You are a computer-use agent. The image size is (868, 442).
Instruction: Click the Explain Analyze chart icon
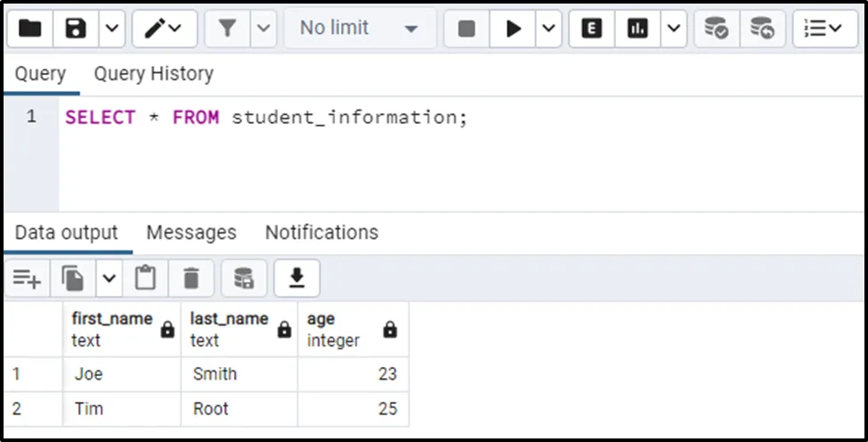(x=637, y=29)
